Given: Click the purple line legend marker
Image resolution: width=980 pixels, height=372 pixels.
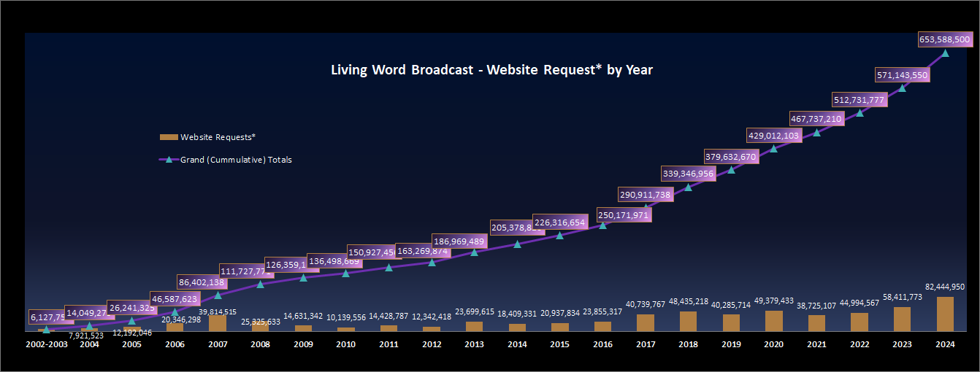Looking at the screenshot, I should coord(168,160).
